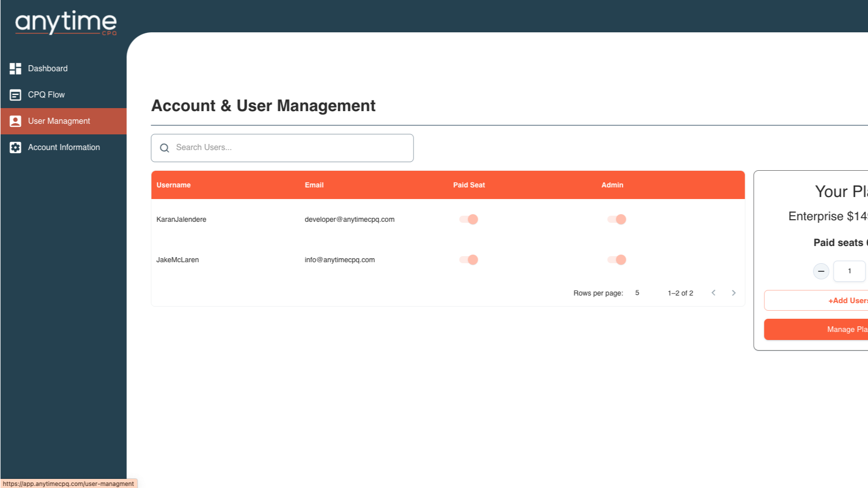
Task: Toggle Admin for KaranJalendere
Action: (x=617, y=219)
